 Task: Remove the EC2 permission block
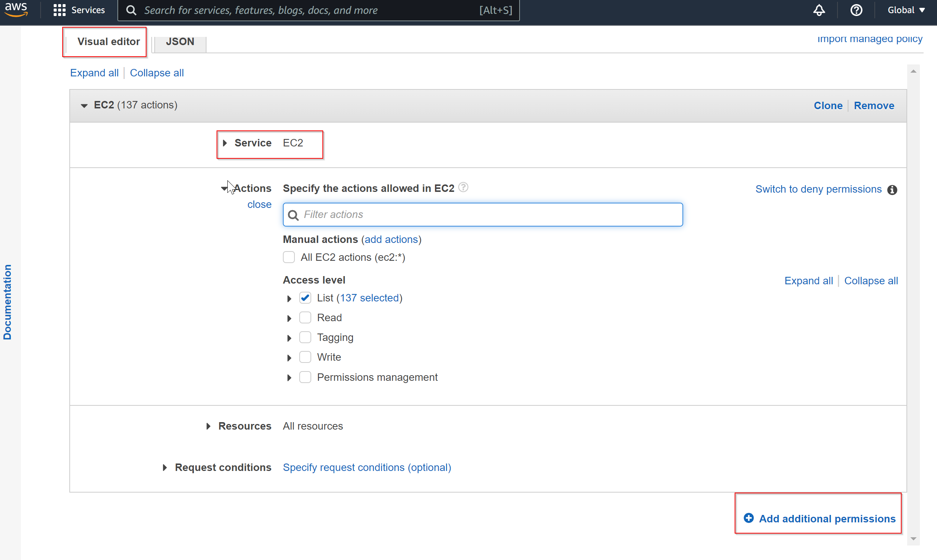874,106
